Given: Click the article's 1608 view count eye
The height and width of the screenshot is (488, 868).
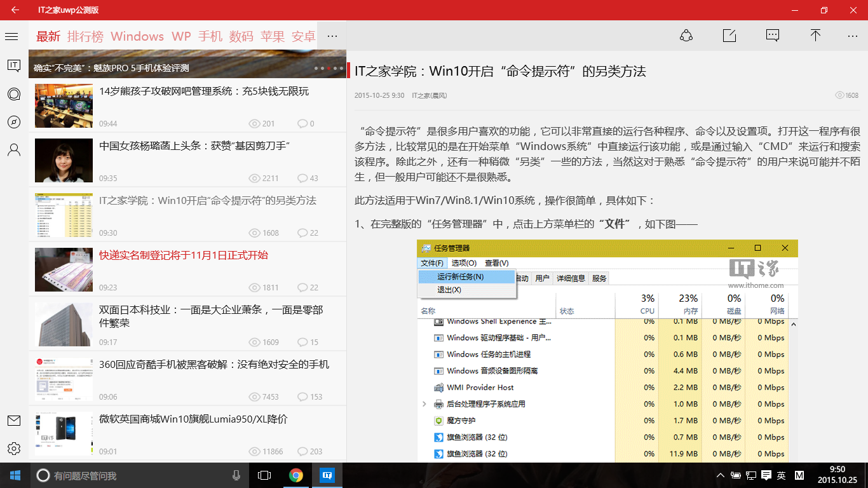Looking at the screenshot, I should (840, 95).
